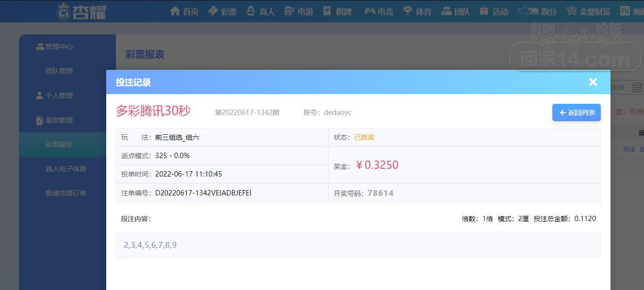The image size is (644, 290).
Task: Click the account name dedaoyc
Action: tap(338, 113)
